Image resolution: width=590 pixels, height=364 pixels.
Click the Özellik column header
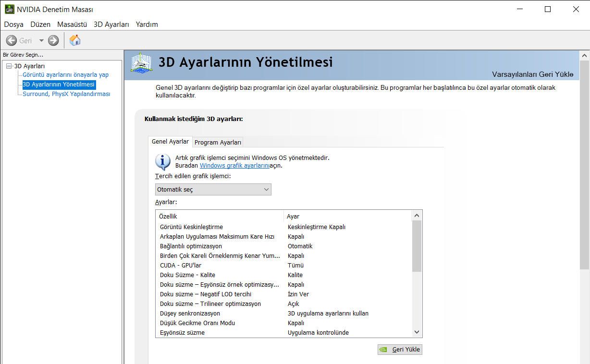pos(220,216)
